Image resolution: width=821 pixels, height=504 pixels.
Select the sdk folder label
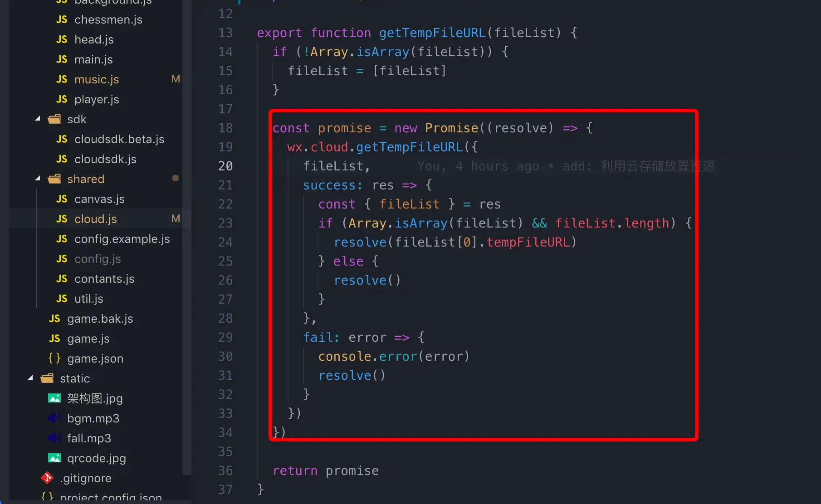(x=77, y=119)
